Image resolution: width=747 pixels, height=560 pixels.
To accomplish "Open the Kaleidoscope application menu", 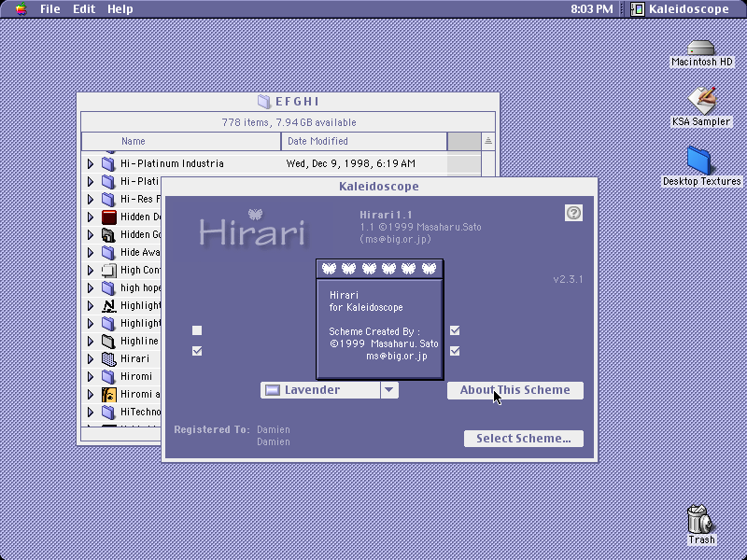I will pyautogui.click(x=680, y=8).
